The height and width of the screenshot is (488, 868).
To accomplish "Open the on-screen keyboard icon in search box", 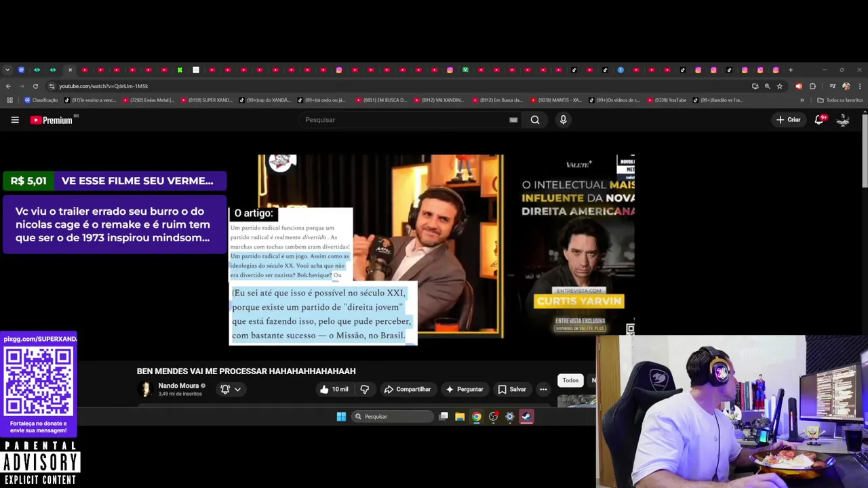I will (x=513, y=120).
